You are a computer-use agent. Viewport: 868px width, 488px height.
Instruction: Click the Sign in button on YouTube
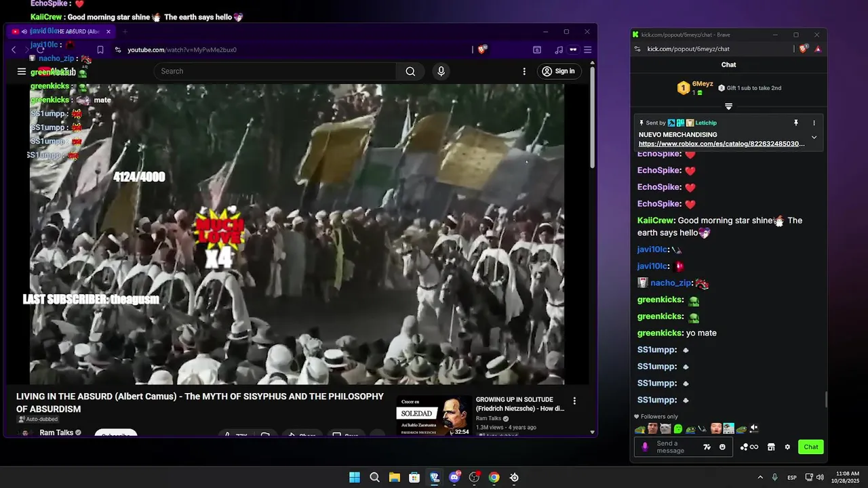click(559, 71)
